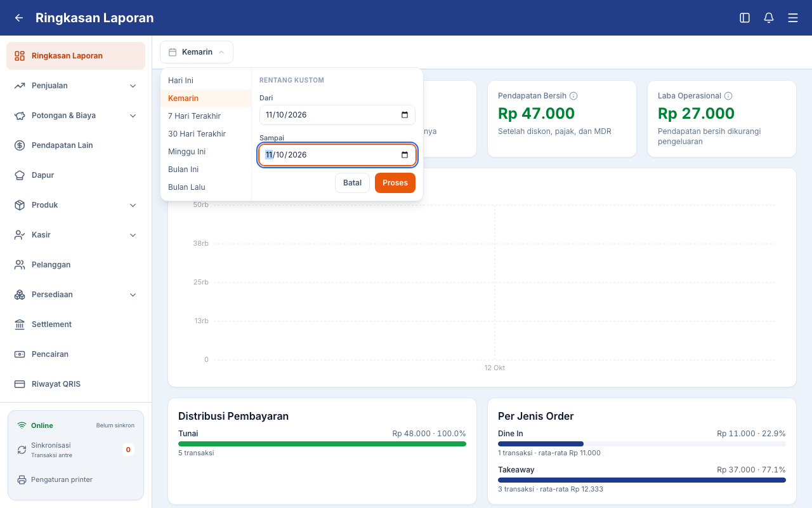This screenshot has height=508, width=812.
Task: Open notifications bell
Action: point(769,18)
